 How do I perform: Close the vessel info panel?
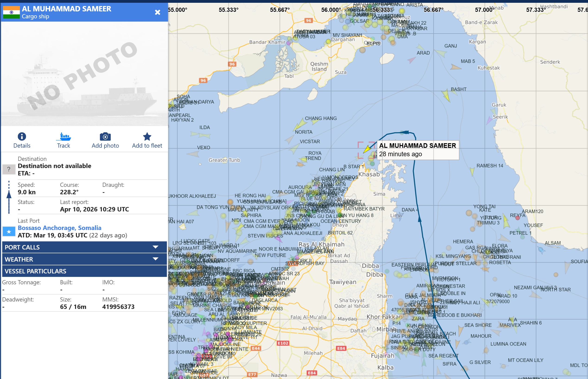(158, 12)
